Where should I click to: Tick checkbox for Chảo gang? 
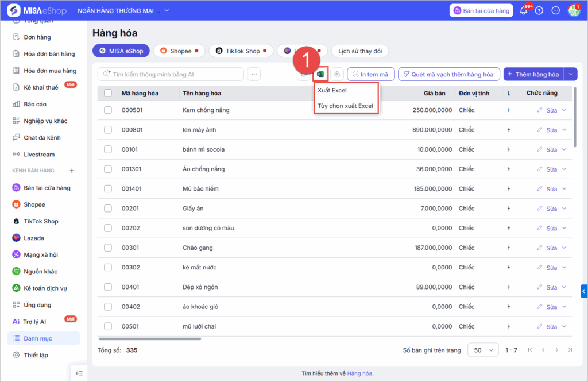tap(108, 248)
